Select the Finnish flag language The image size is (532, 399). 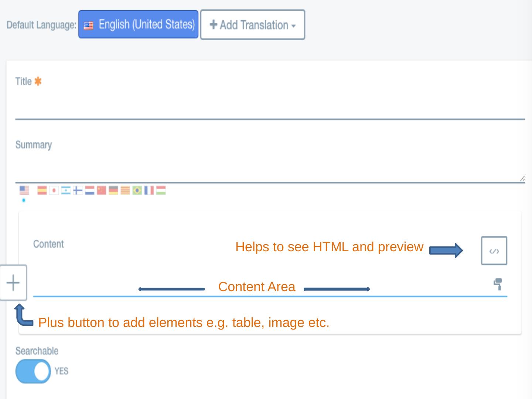[78, 190]
